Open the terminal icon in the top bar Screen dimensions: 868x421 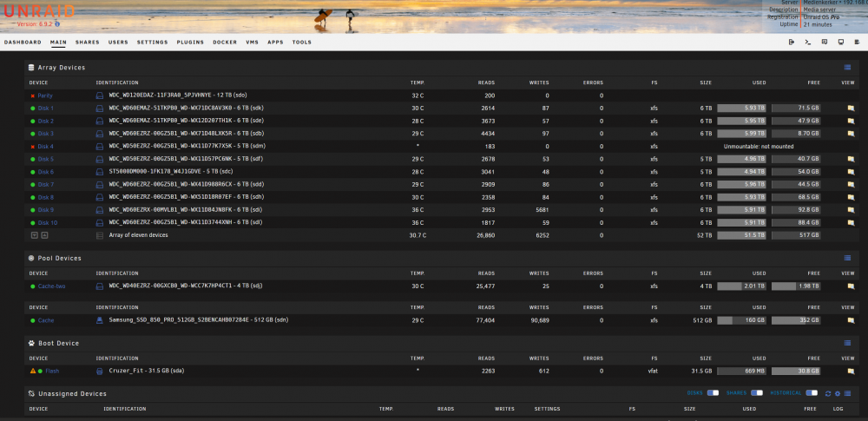pos(807,42)
